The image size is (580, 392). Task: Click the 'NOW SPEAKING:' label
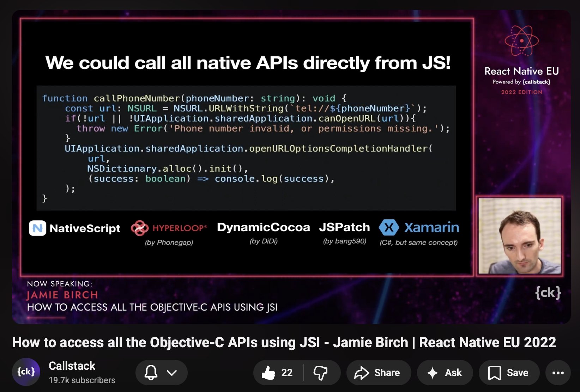click(x=60, y=284)
